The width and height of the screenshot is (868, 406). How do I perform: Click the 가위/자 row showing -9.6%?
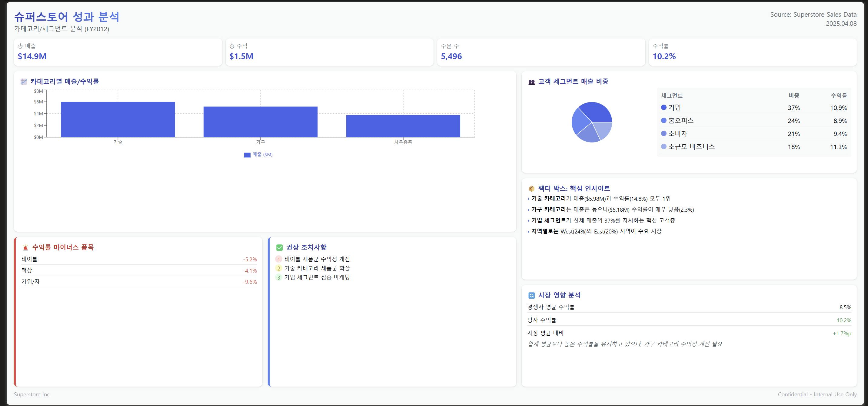[x=139, y=282]
